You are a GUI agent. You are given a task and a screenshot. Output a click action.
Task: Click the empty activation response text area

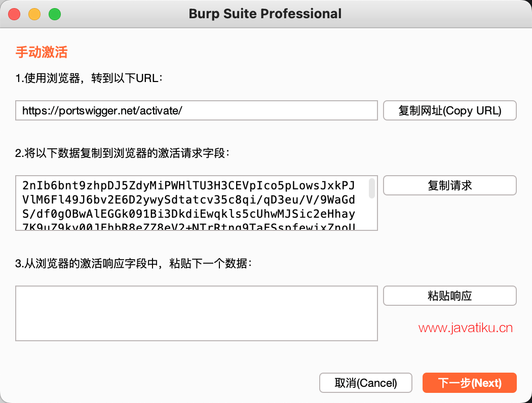(197, 313)
